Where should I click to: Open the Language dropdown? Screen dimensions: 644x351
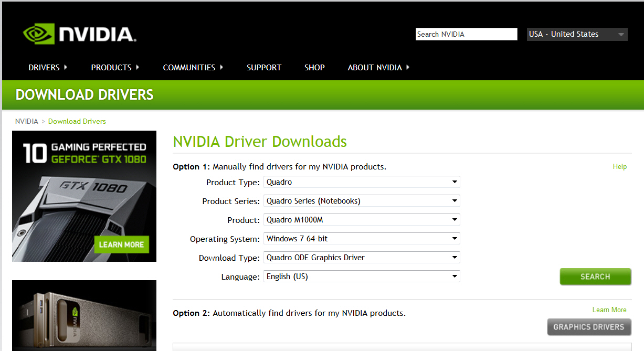[362, 276]
